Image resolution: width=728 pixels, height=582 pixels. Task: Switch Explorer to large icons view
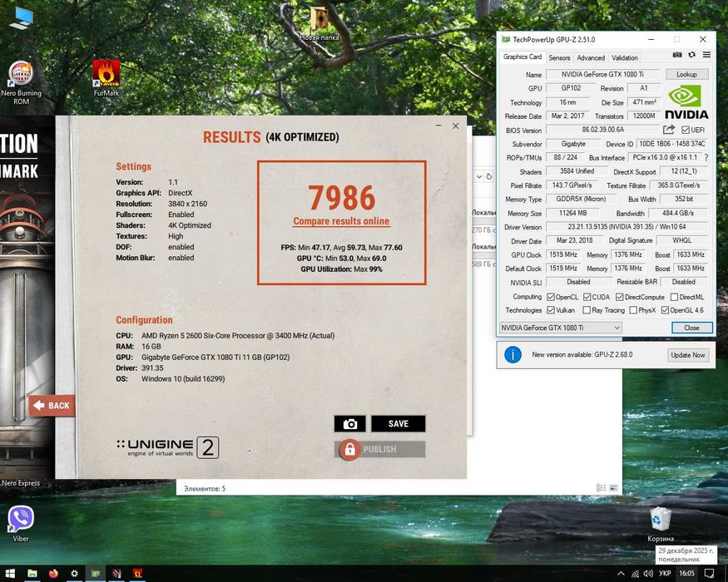(x=613, y=488)
